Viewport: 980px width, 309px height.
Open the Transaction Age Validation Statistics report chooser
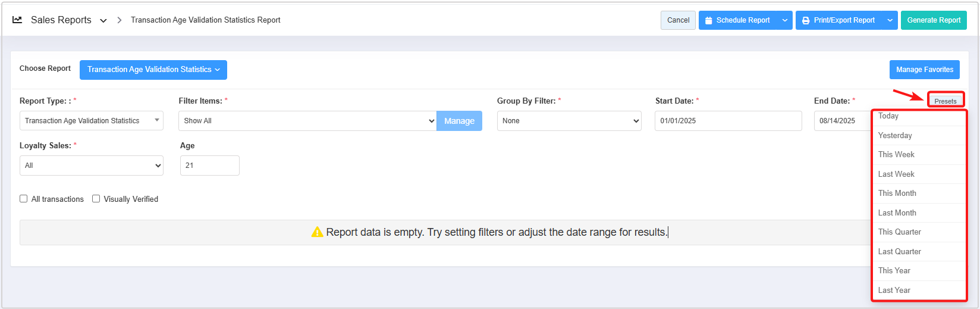(x=153, y=70)
